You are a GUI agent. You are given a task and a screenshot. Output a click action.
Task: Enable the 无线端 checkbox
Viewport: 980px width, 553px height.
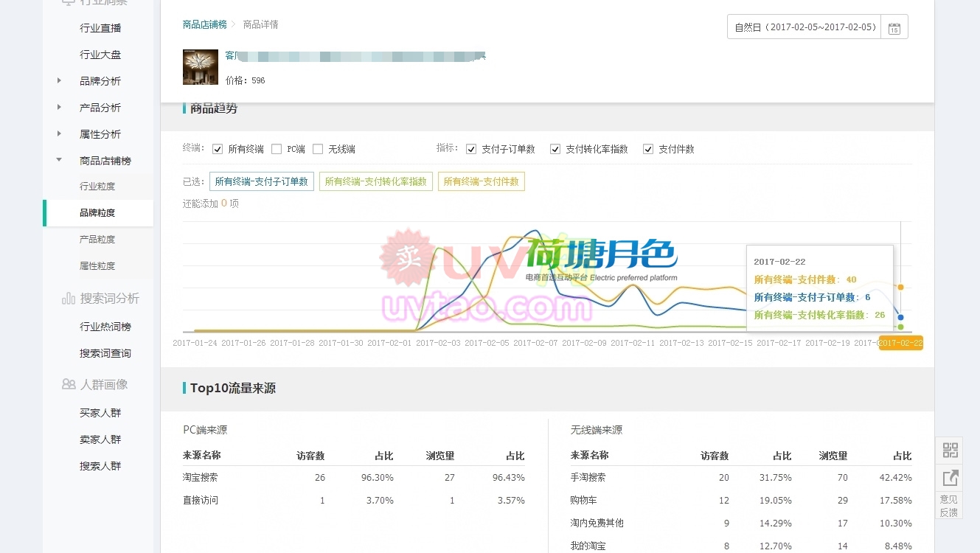pos(318,149)
